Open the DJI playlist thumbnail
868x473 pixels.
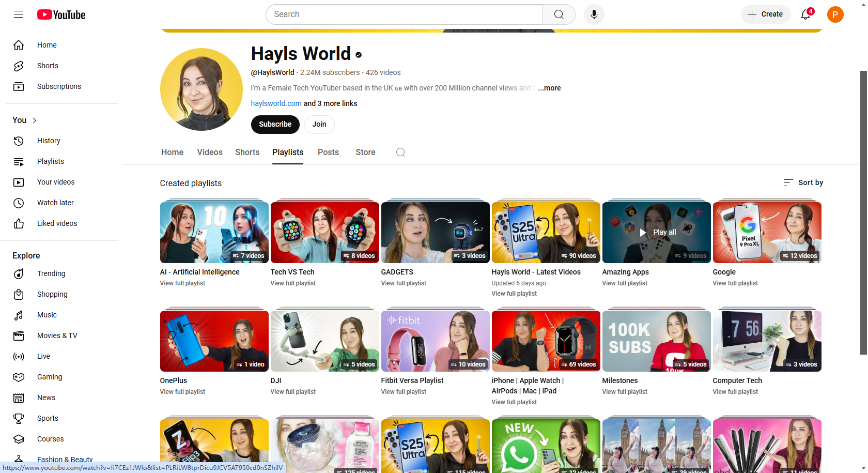click(325, 341)
